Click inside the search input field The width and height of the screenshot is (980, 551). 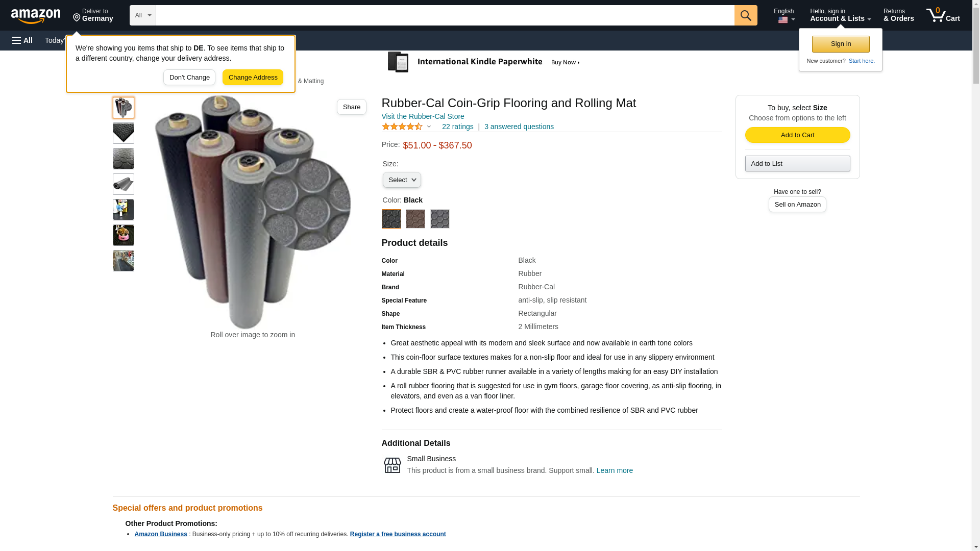[x=444, y=15]
